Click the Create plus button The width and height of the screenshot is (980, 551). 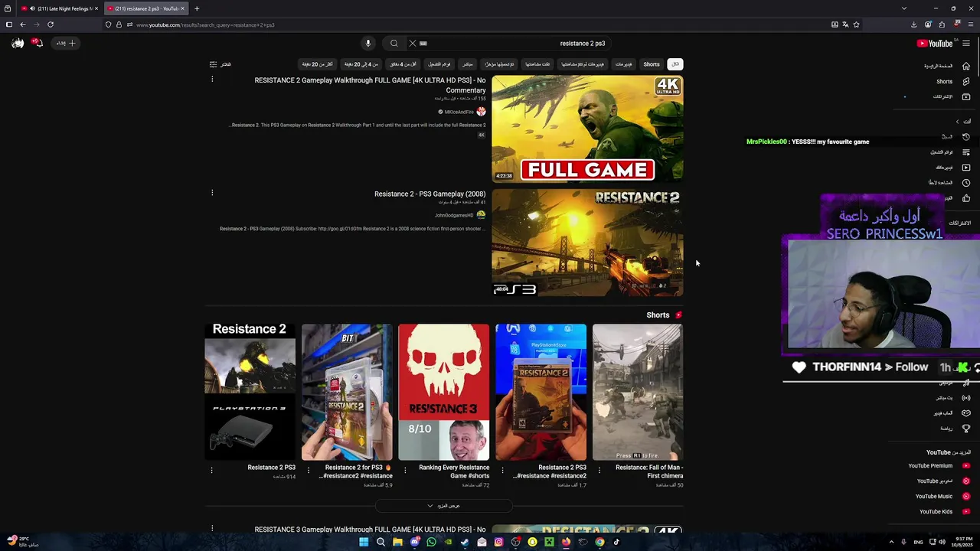click(x=66, y=44)
